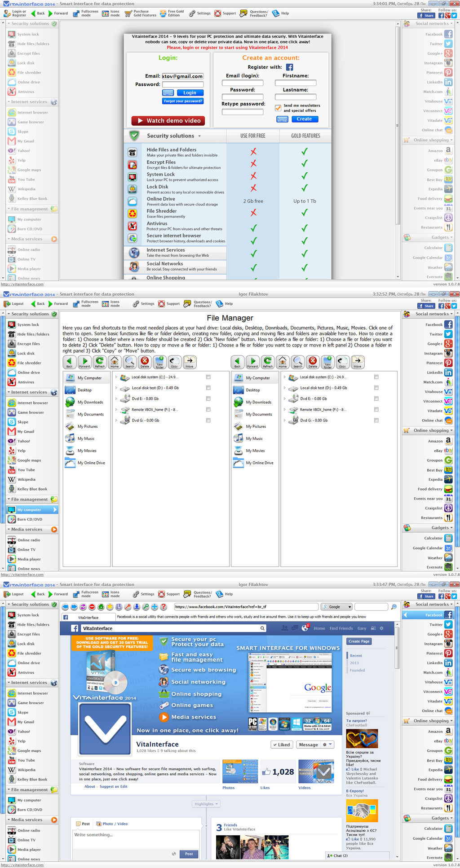Expand Remote VBOX_home (F:) in left panel
This screenshot has width=460, height=868.
pyautogui.click(x=116, y=409)
